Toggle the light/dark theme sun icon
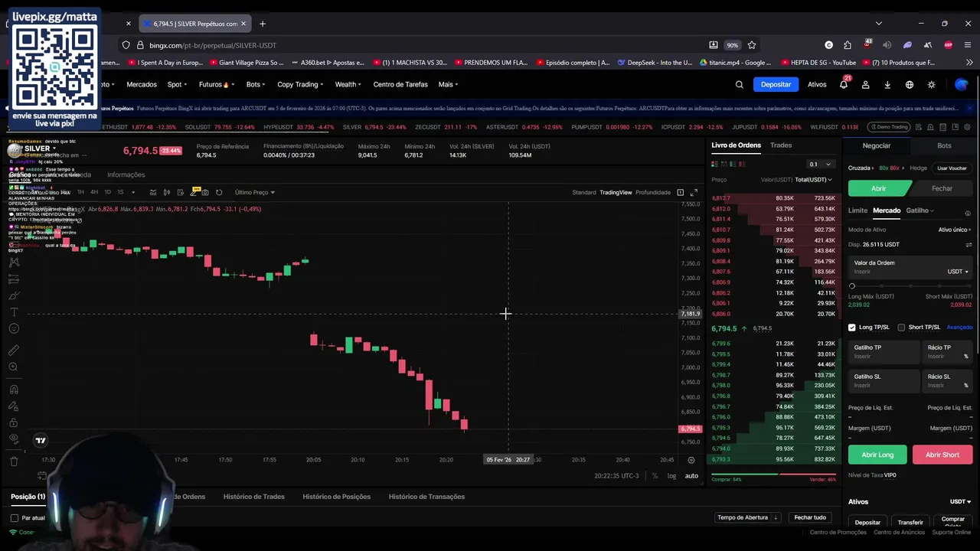Viewport: 980px width, 551px height. [932, 85]
